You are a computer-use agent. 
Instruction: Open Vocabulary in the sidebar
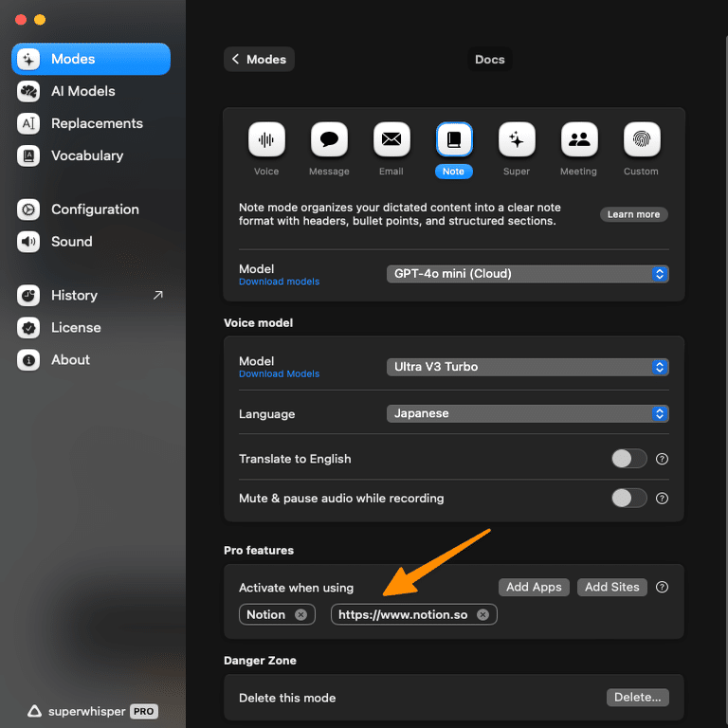point(91,155)
